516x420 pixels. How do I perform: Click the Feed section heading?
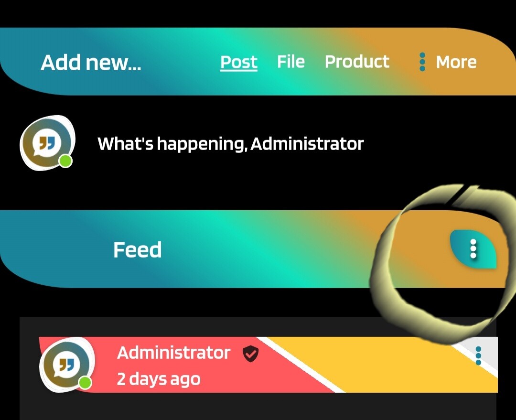(138, 249)
